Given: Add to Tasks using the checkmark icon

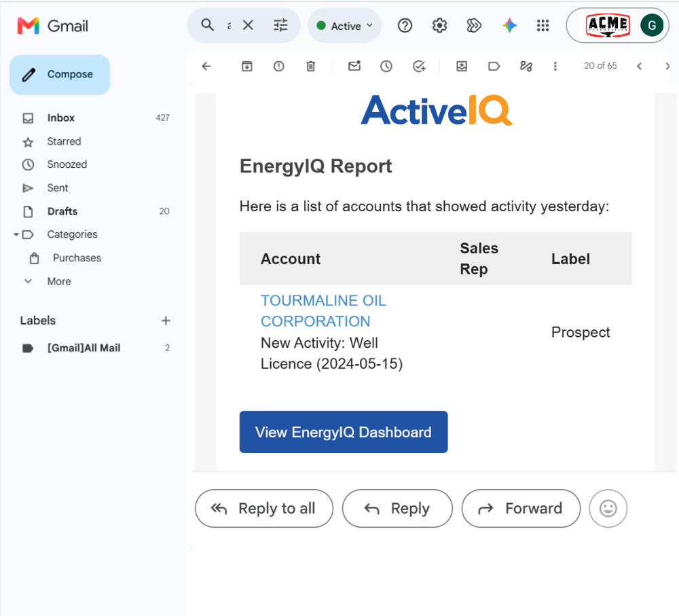Looking at the screenshot, I should pos(419,67).
